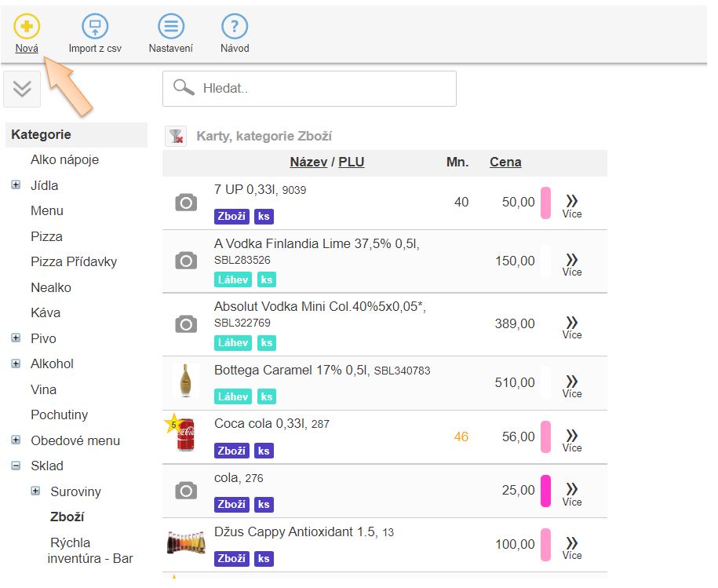Expand the Pivo category
Viewport: 718px width, 588px height.
pyautogui.click(x=16, y=338)
